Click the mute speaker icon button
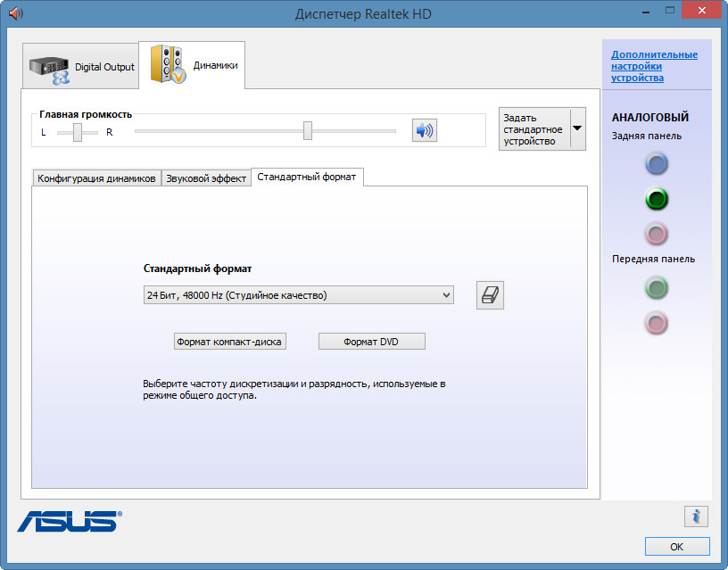This screenshot has width=728, height=570. [x=424, y=130]
